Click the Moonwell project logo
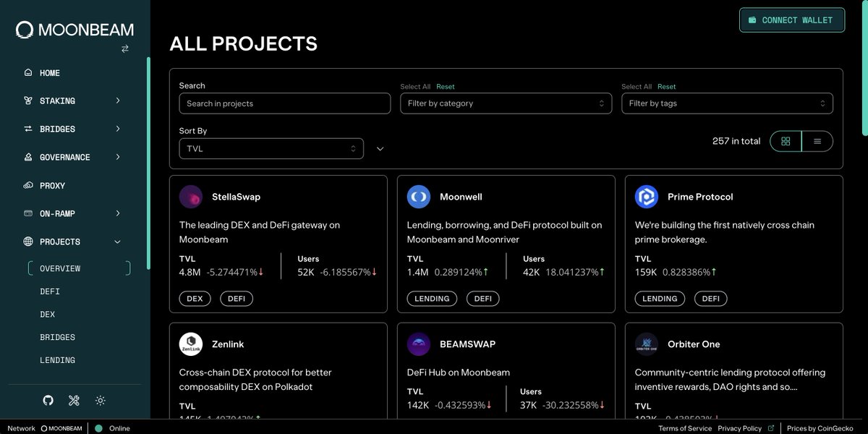 click(x=419, y=197)
